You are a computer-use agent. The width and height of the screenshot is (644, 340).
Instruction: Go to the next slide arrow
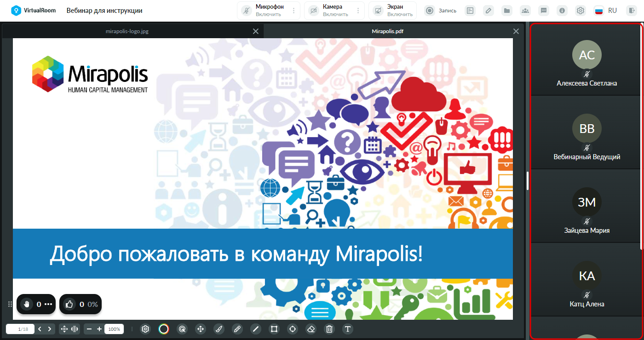coord(50,329)
